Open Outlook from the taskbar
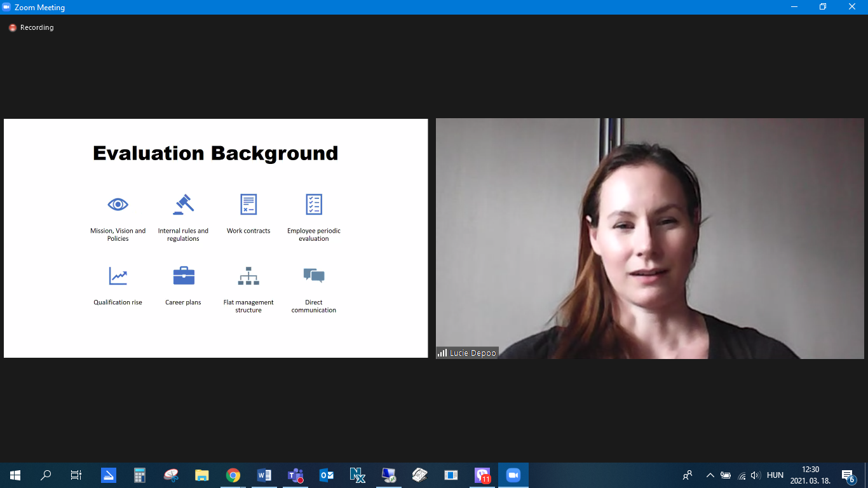Image resolution: width=868 pixels, height=488 pixels. pyautogui.click(x=327, y=475)
